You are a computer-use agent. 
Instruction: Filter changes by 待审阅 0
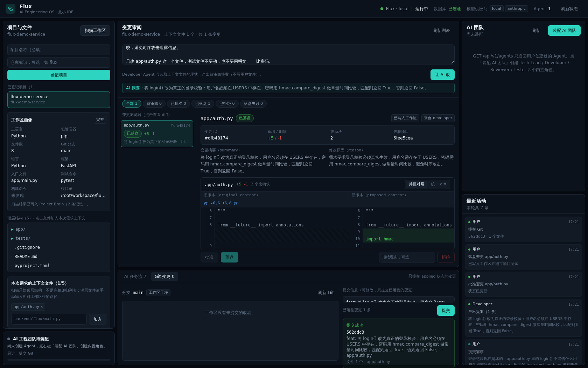[154, 104]
